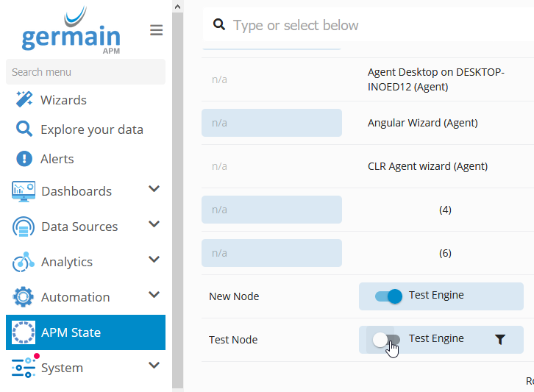
Task: Open the System menu item
Action: tap(62, 368)
